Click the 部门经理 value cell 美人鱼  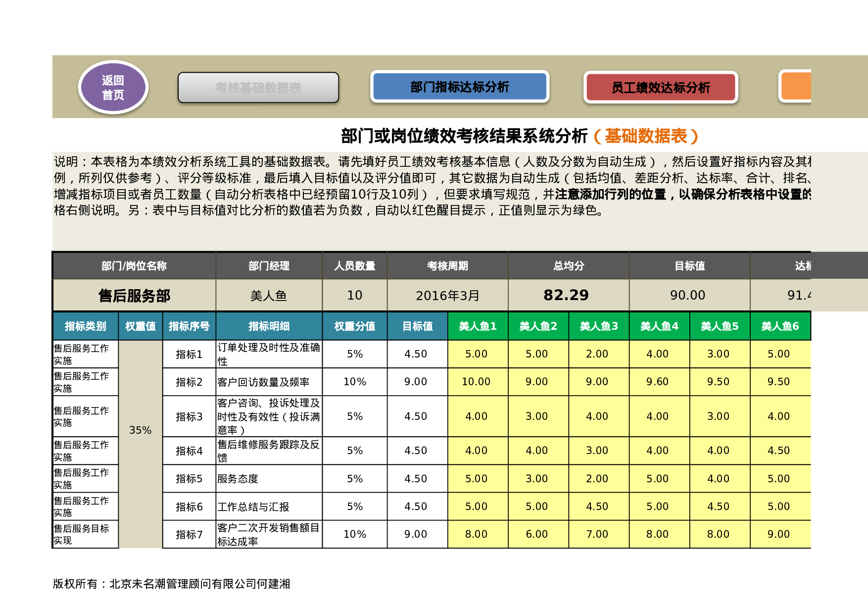[x=268, y=295]
